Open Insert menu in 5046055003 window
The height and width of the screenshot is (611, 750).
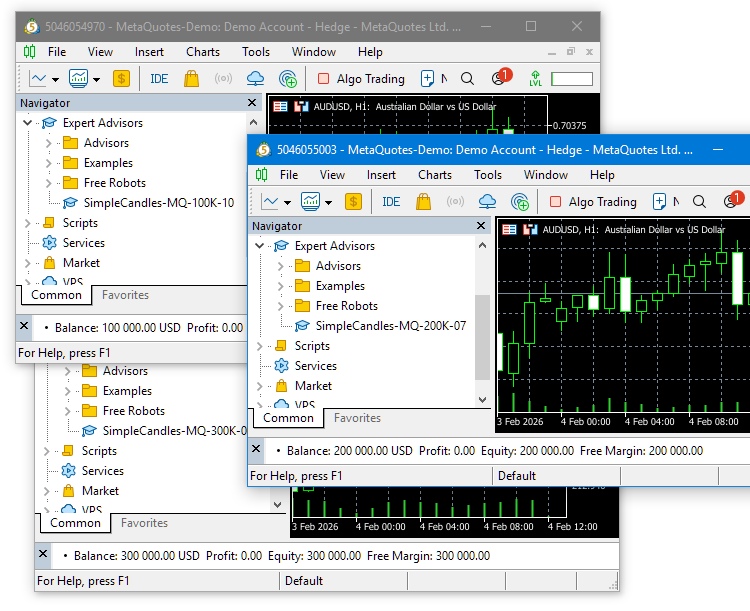click(x=381, y=175)
